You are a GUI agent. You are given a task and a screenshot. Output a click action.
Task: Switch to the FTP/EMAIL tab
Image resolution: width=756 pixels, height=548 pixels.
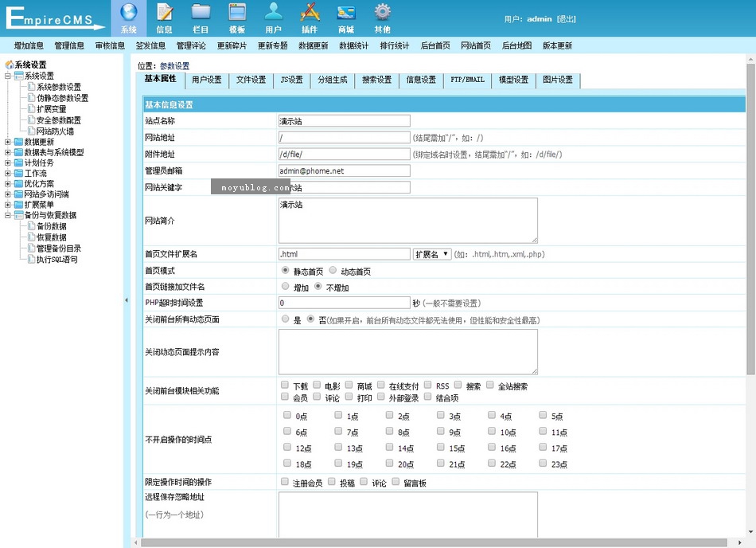click(468, 80)
